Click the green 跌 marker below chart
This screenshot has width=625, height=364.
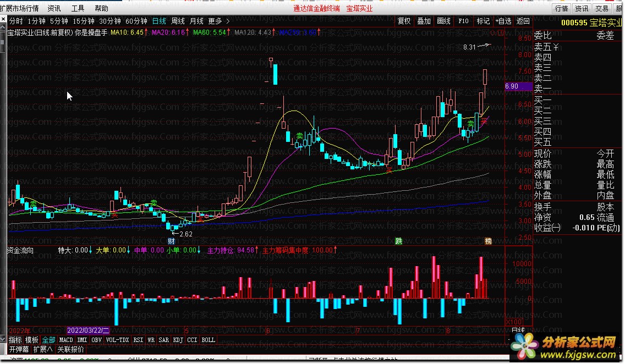pyautogui.click(x=398, y=241)
